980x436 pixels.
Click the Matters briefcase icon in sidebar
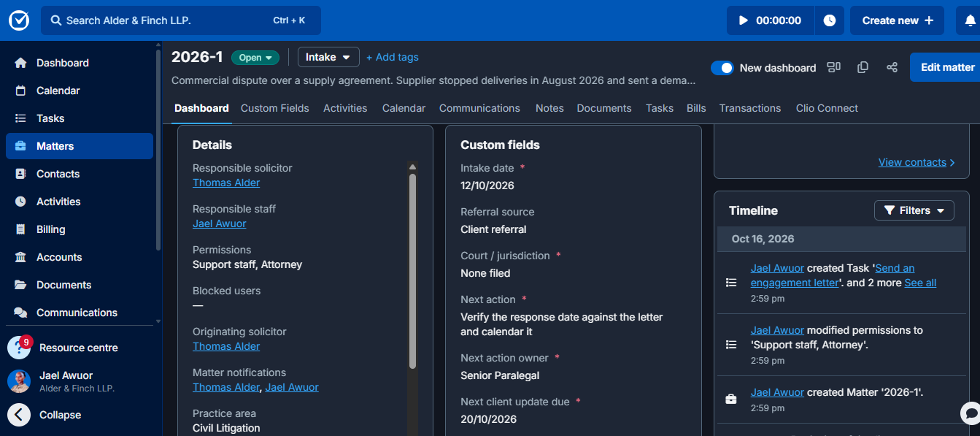20,146
